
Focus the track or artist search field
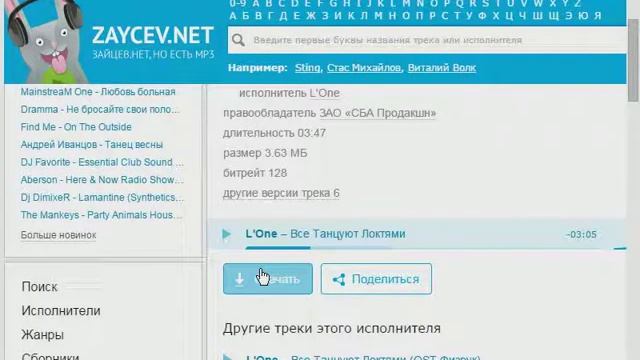427,40
